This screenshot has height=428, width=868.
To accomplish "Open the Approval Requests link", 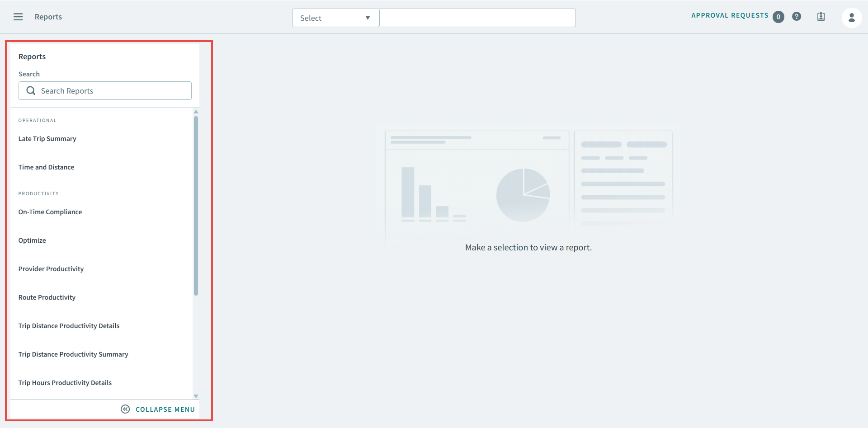I will (729, 15).
